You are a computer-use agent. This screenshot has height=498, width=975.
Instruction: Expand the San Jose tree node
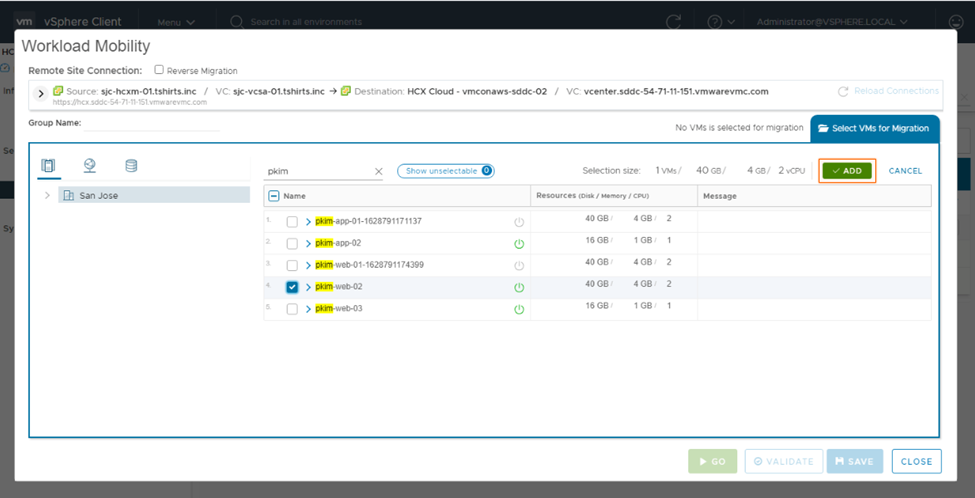click(x=47, y=195)
